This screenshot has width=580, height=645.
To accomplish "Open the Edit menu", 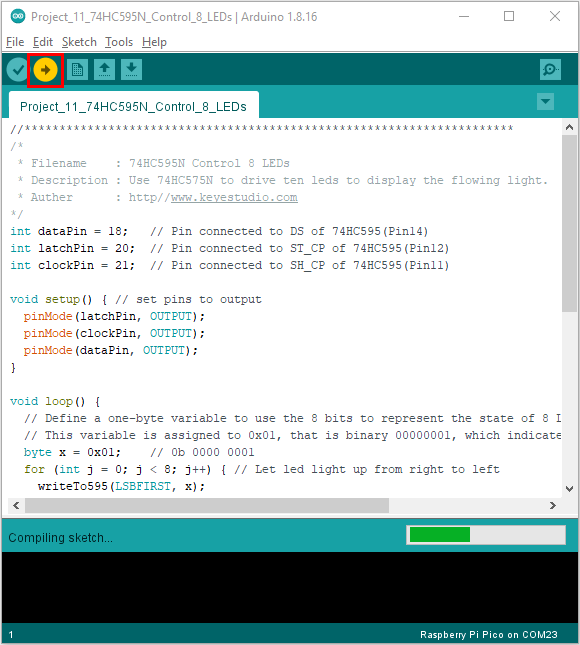I will coord(43,42).
